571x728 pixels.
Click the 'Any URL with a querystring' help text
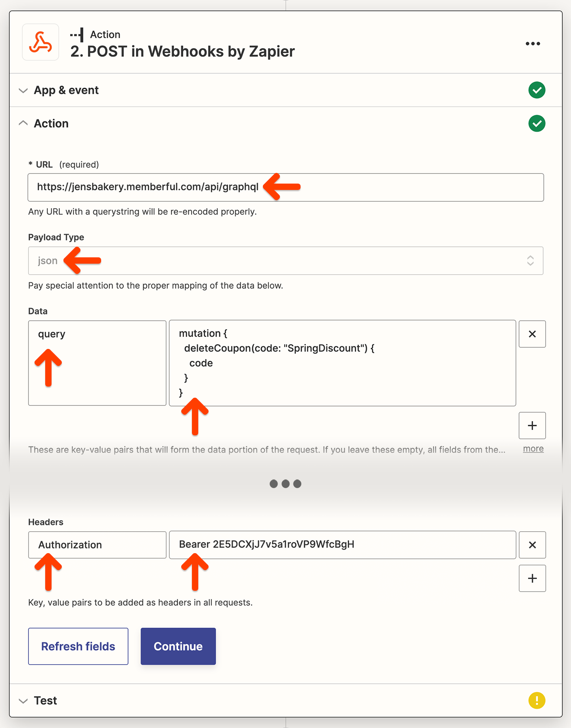(142, 212)
